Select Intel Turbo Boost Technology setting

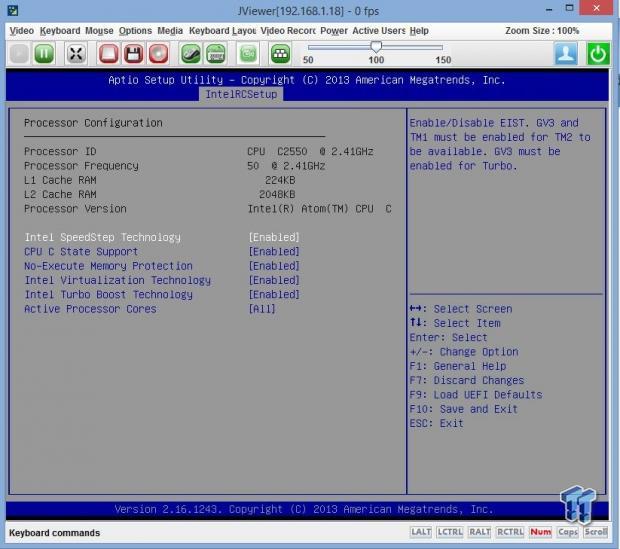(x=108, y=294)
